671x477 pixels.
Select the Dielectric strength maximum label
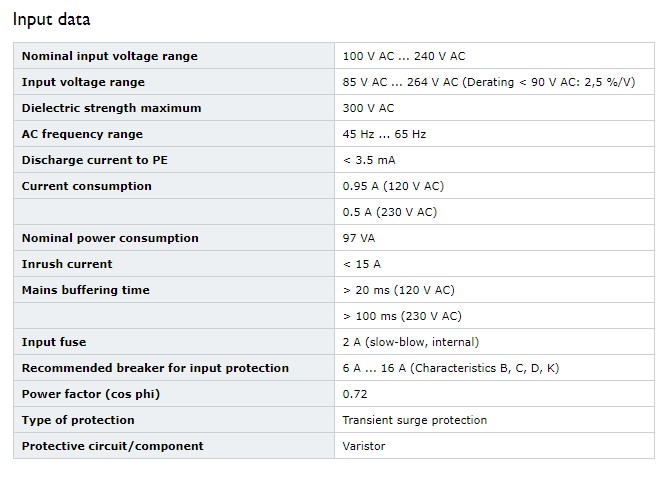point(111,108)
